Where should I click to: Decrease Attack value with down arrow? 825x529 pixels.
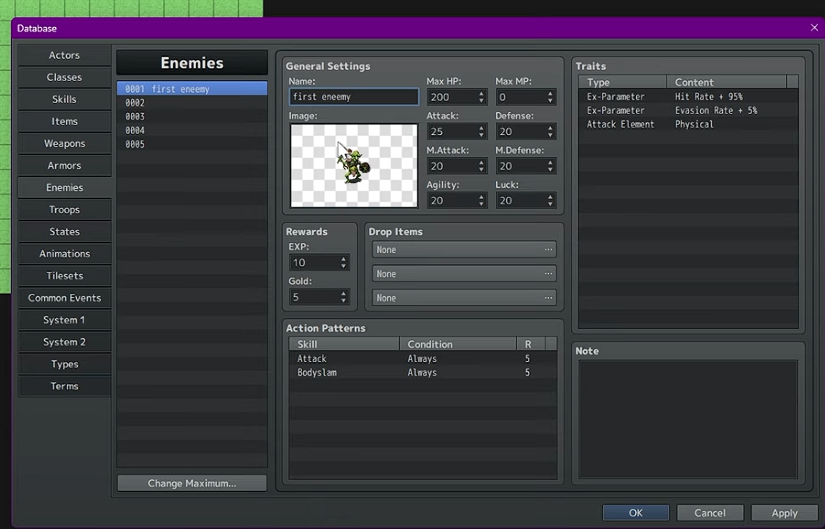(481, 136)
